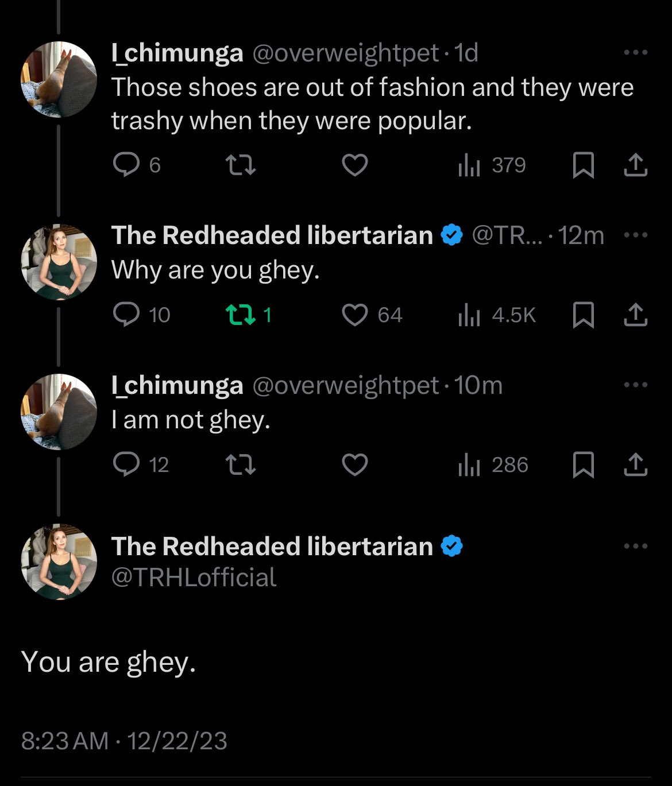Open the 8:23 AM · 12/22/23 timestamp

[124, 741]
